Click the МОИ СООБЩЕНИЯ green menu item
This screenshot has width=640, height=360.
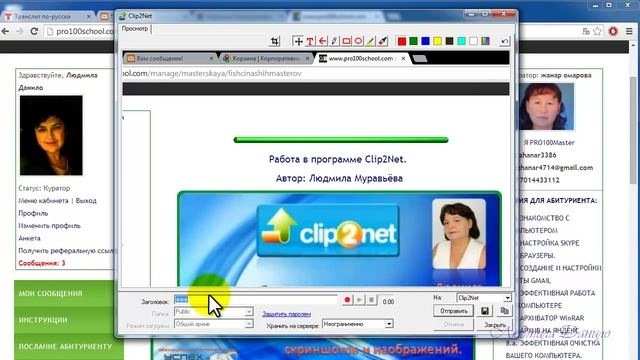tap(64, 293)
